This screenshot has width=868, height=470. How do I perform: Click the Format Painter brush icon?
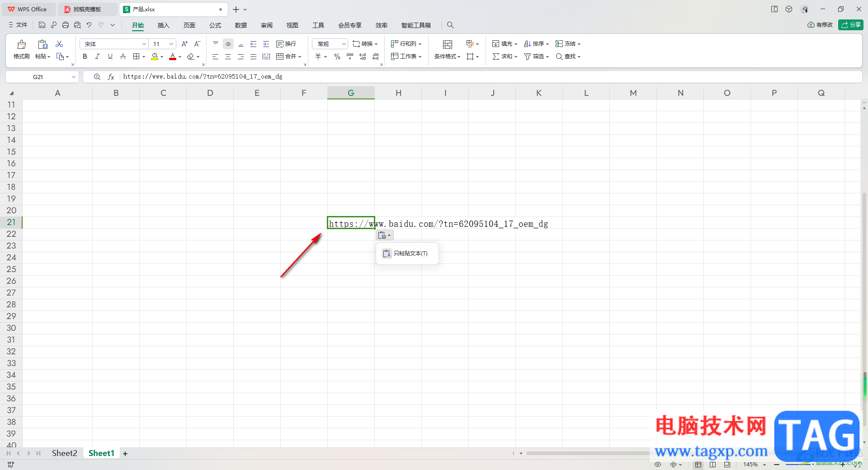pos(21,44)
